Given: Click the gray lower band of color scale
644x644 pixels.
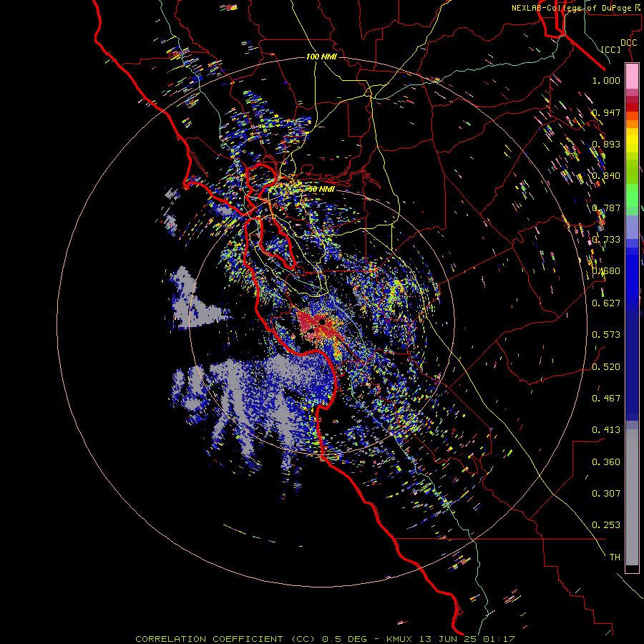Looking at the screenshot, I should click(x=632, y=497).
